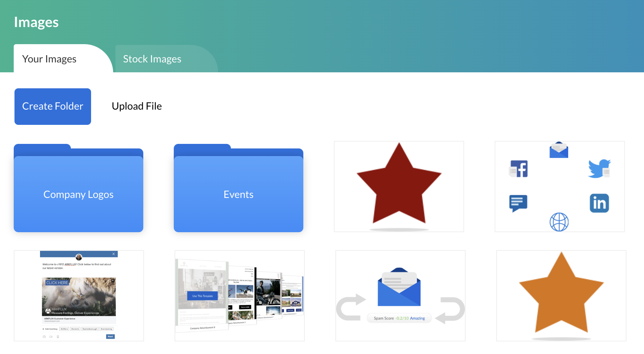Screen dimensions: 644x354
Task: Click the Facebook icon in social image
Action: pos(519,169)
